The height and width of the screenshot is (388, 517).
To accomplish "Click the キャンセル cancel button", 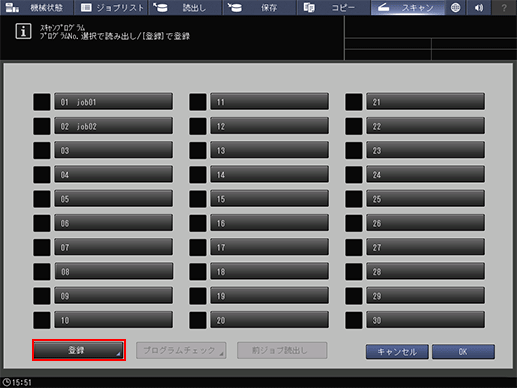I will click(x=397, y=352).
